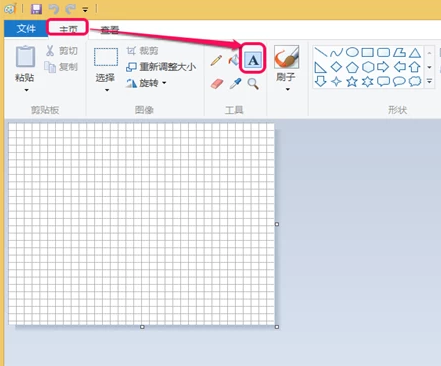Choose the Diamond shape
Viewport: 441px width, 366px height.
pyautogui.click(x=336, y=67)
